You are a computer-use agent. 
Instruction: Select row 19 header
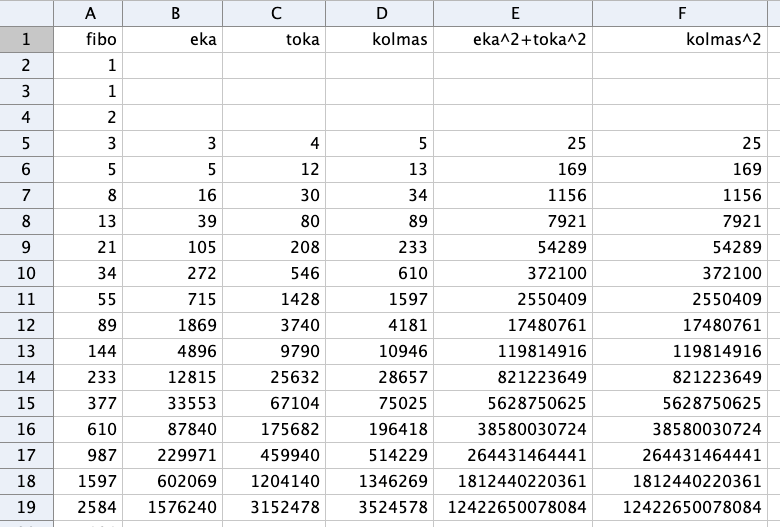pyautogui.click(x=26, y=508)
